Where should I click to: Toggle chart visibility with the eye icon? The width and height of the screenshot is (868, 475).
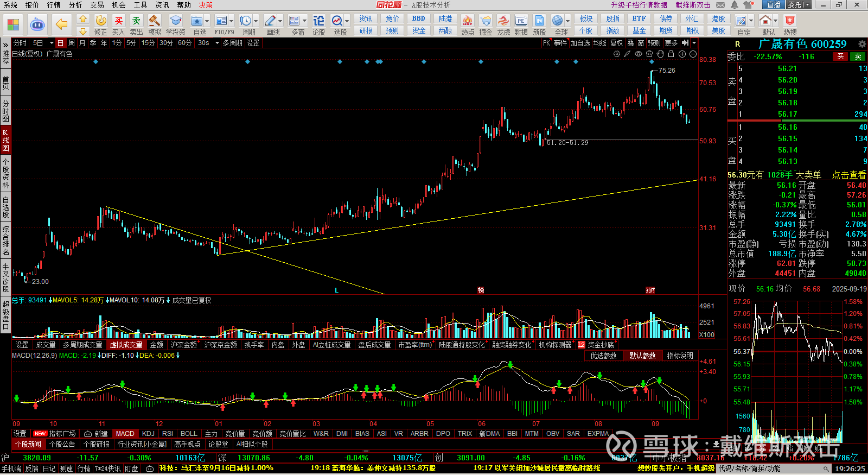[x=639, y=54]
